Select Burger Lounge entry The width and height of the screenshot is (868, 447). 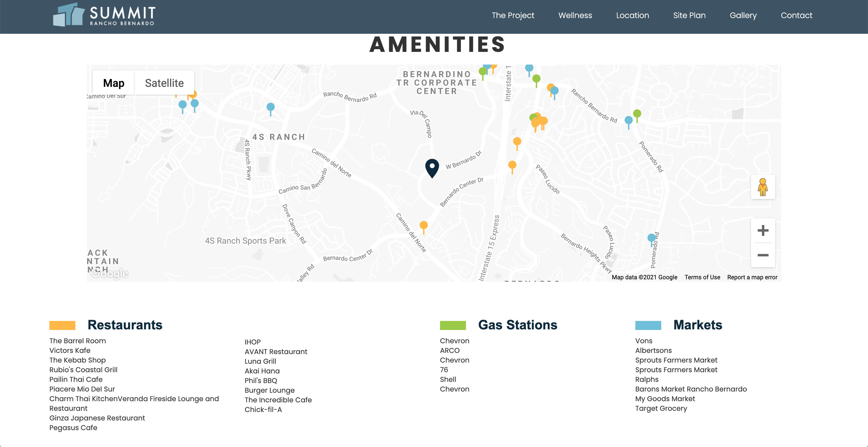coord(269,390)
